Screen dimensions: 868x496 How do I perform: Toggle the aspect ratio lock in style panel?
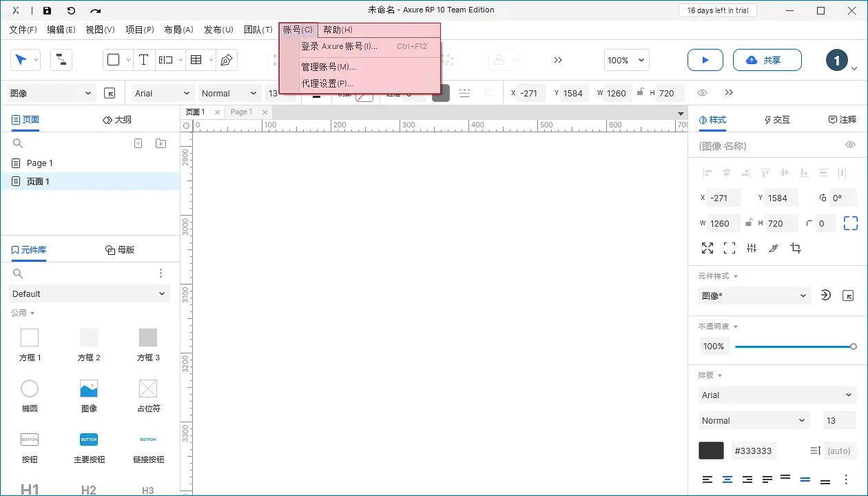(x=747, y=223)
